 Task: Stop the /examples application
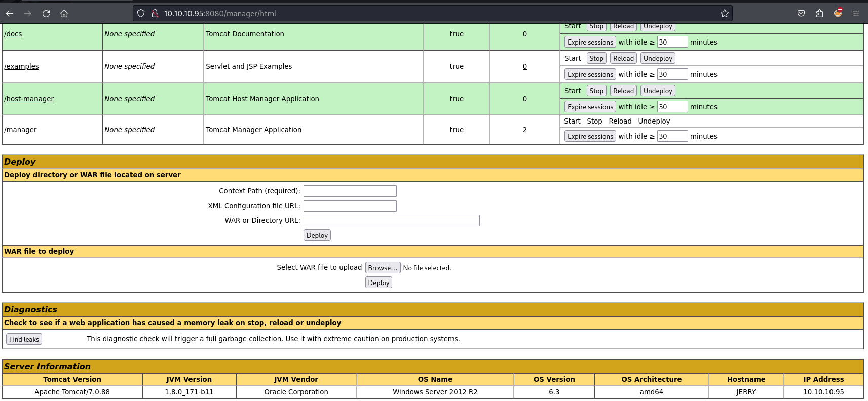pos(596,58)
